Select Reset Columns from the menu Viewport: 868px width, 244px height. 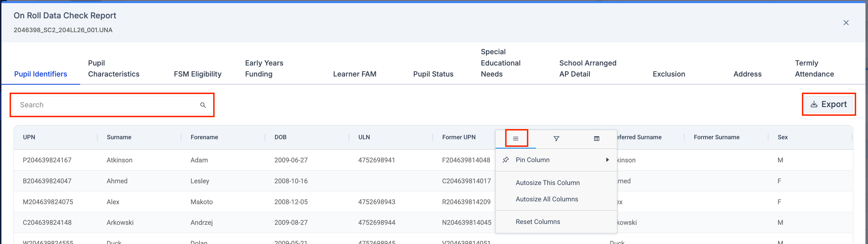tap(538, 222)
